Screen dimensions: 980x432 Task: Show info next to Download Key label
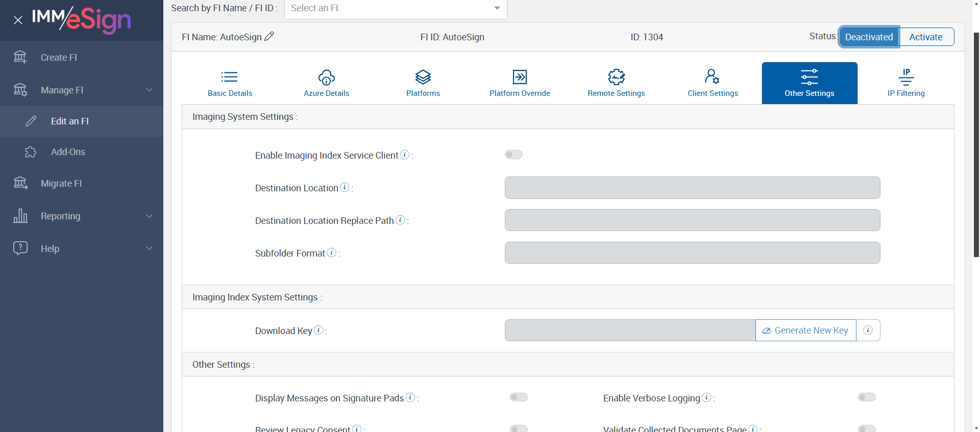tap(319, 330)
